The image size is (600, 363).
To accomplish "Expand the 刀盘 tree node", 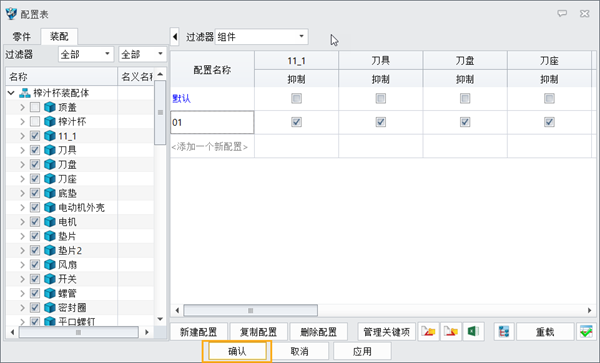I will [x=22, y=164].
